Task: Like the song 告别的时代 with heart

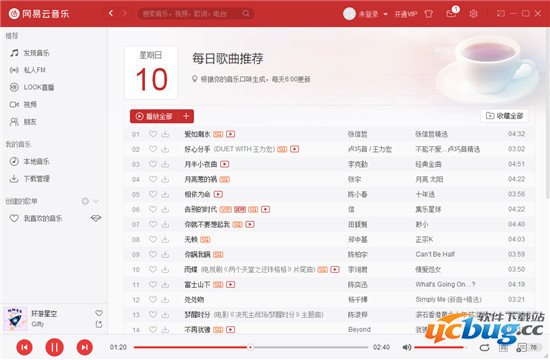Action: point(153,209)
